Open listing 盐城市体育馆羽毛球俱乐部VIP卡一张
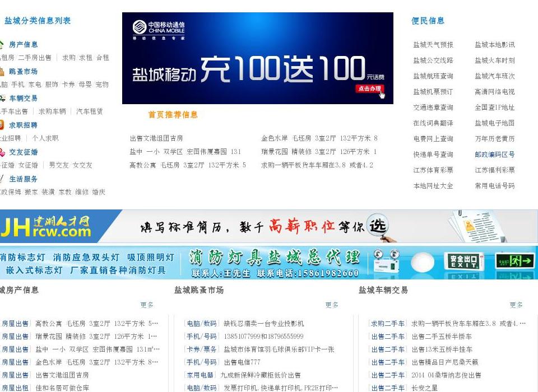The image size is (538, 392). click(x=279, y=349)
